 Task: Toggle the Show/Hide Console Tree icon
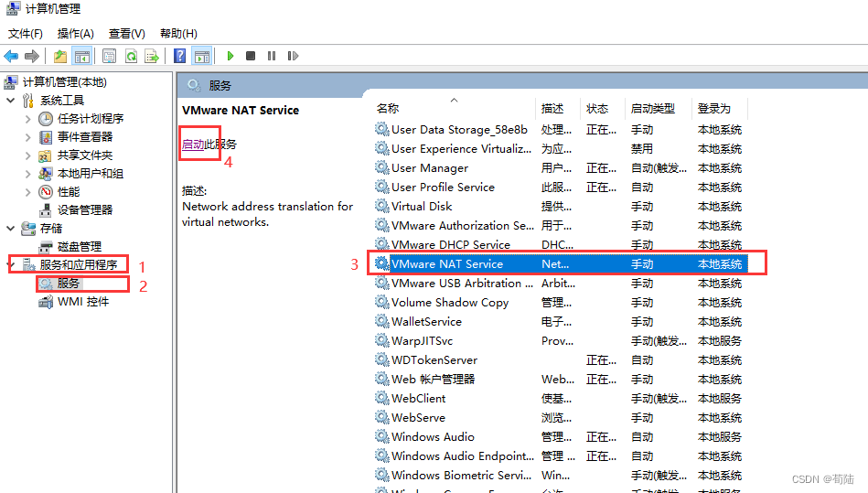pos(82,56)
